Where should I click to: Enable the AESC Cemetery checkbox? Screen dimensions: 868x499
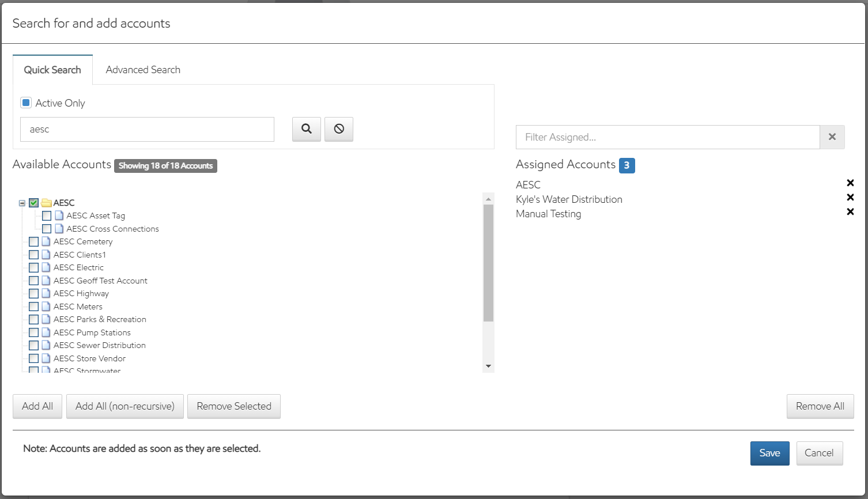pyautogui.click(x=34, y=242)
